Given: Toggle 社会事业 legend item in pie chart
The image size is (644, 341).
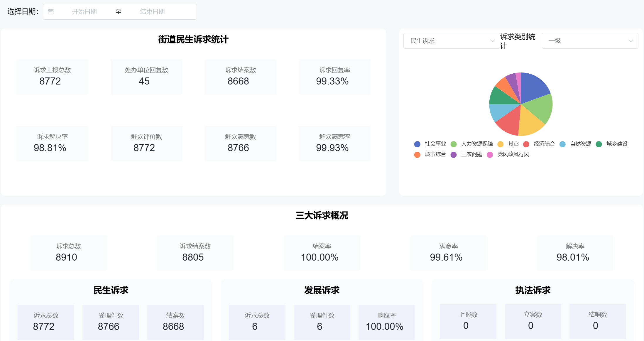Looking at the screenshot, I should pyautogui.click(x=435, y=144).
